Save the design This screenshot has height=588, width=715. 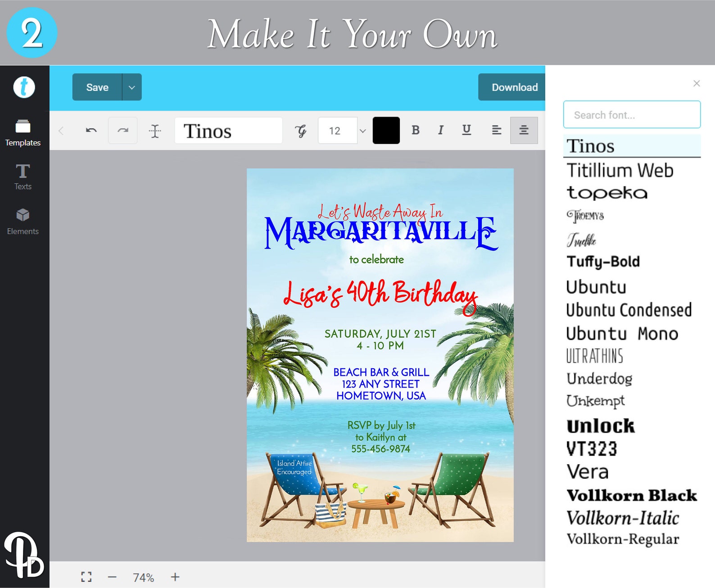point(97,87)
